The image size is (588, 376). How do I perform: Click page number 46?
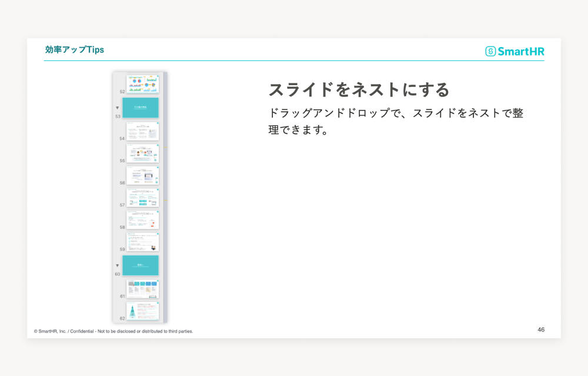(x=541, y=330)
